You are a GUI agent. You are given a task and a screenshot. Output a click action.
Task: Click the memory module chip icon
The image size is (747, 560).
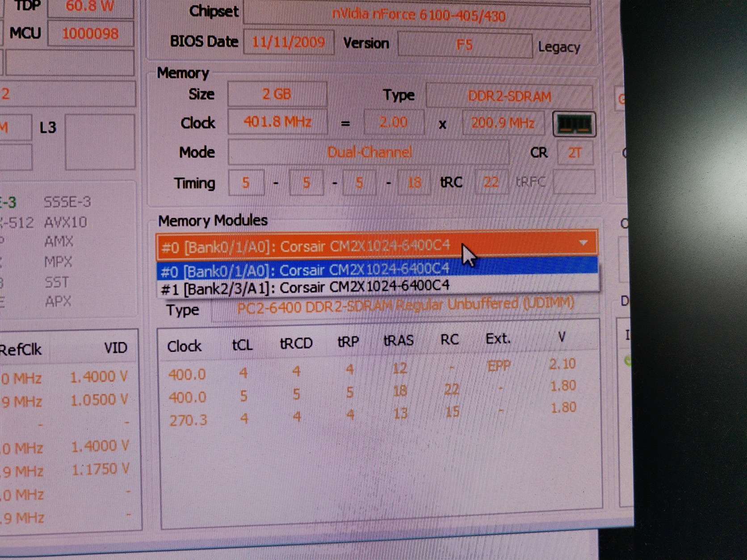coord(574,124)
